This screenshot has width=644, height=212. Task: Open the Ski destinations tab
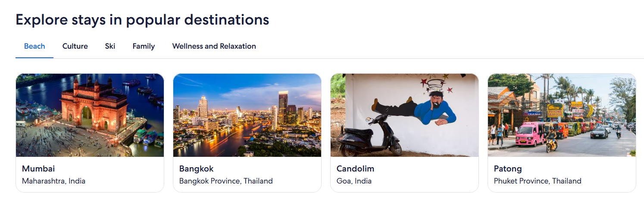point(110,46)
